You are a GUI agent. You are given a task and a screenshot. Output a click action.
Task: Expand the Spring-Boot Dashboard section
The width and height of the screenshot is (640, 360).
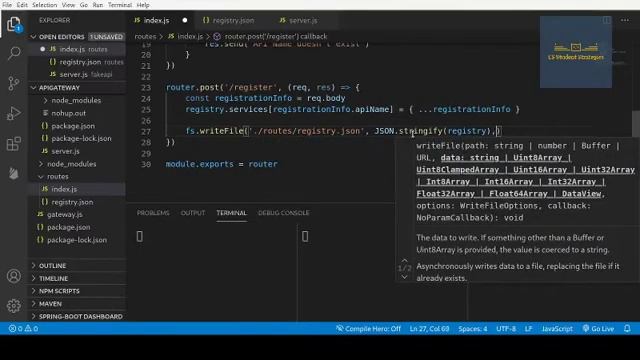click(x=77, y=317)
